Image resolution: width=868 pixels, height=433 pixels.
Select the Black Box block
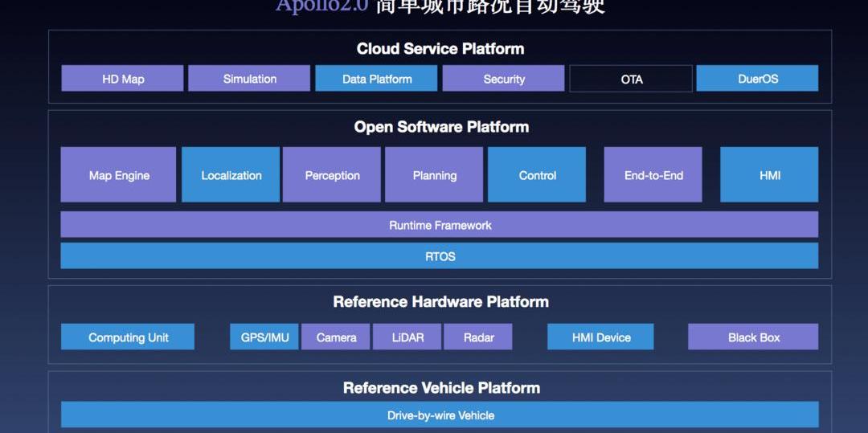tap(753, 337)
